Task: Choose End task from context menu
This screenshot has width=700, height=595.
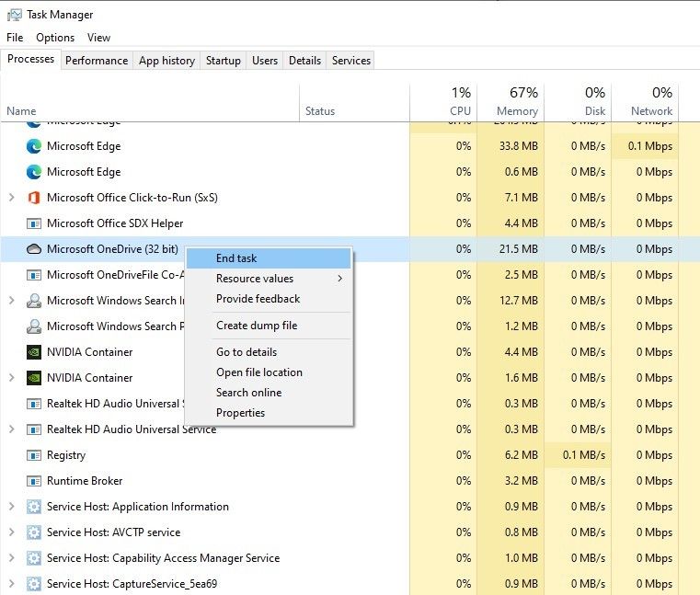Action: coord(236,258)
